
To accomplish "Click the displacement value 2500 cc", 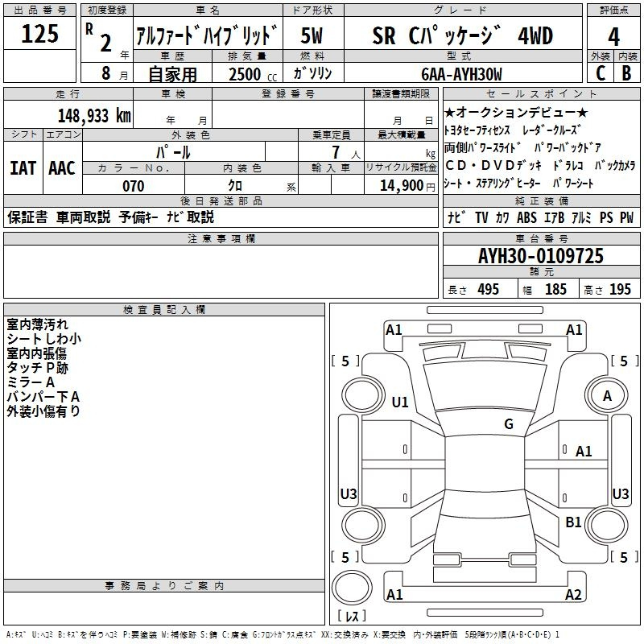I will 253,74.
